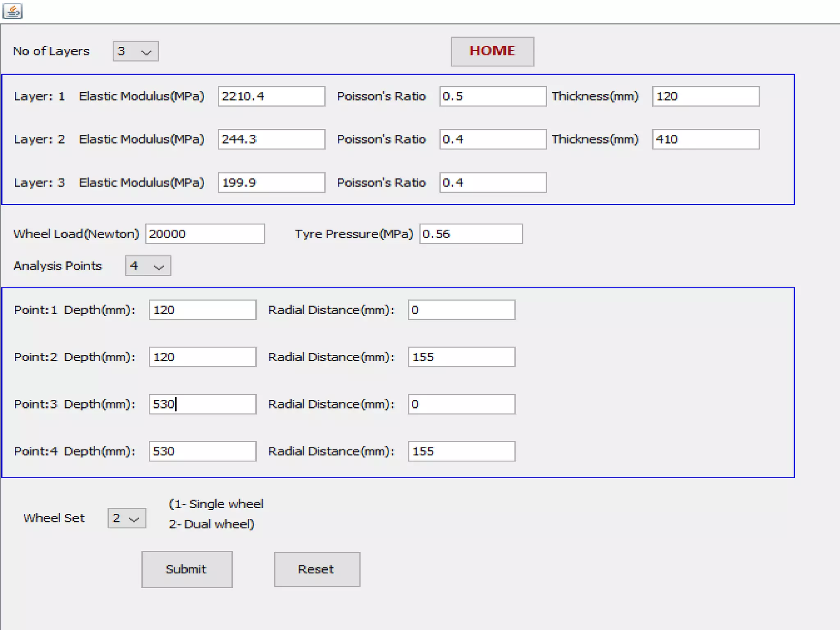
Task: Click Point 1 Depth field
Action: (x=202, y=310)
